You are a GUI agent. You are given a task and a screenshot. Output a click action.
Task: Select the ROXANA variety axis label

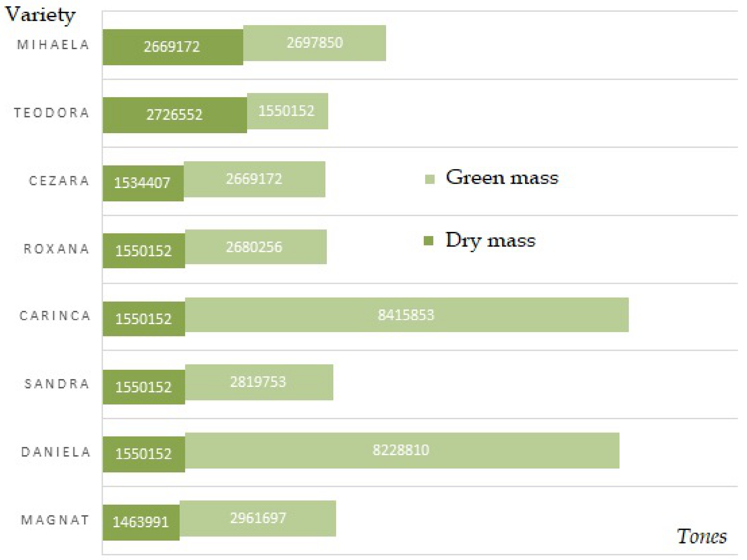[56, 249]
